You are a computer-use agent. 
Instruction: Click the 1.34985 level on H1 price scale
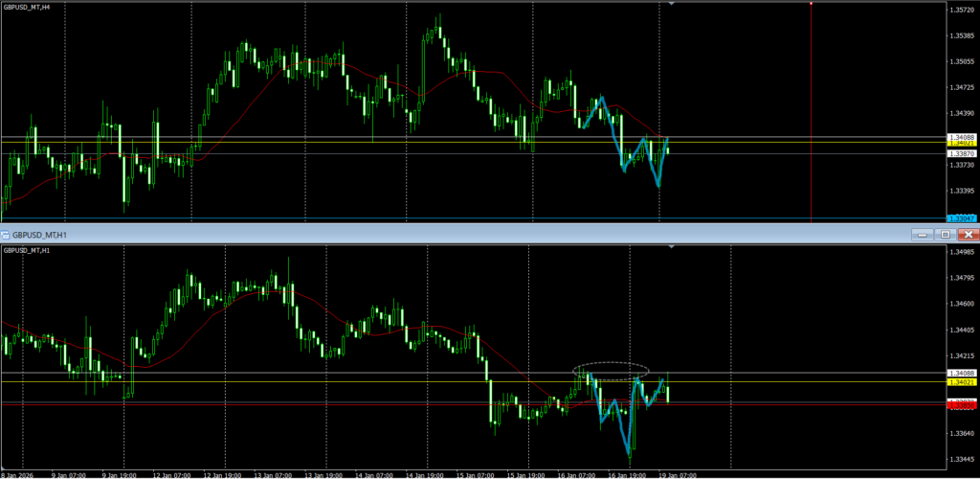click(x=961, y=253)
